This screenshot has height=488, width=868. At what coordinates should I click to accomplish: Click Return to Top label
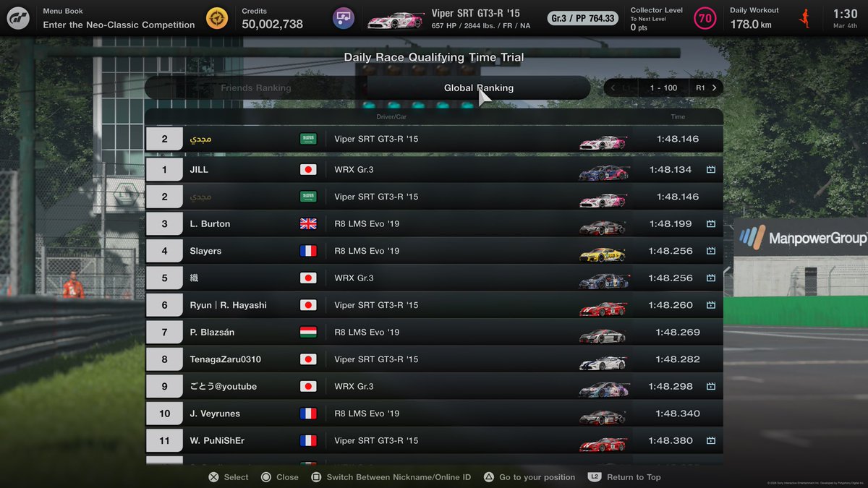click(634, 477)
